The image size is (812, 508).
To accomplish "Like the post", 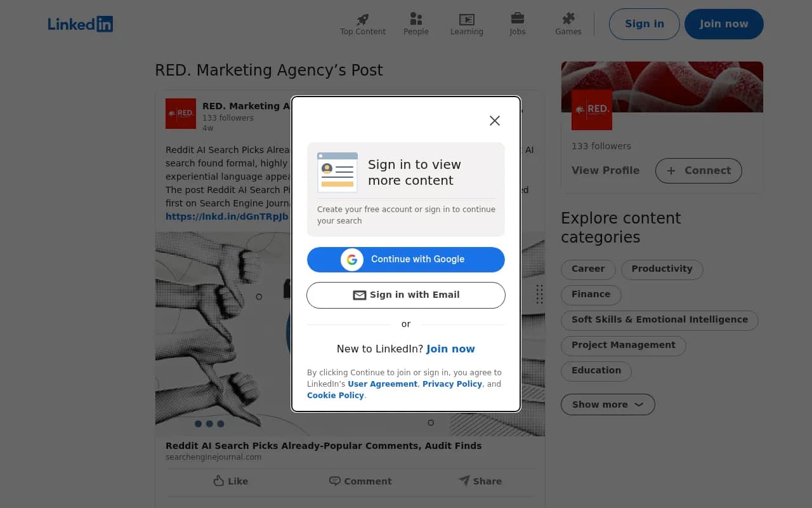I will coord(230,481).
